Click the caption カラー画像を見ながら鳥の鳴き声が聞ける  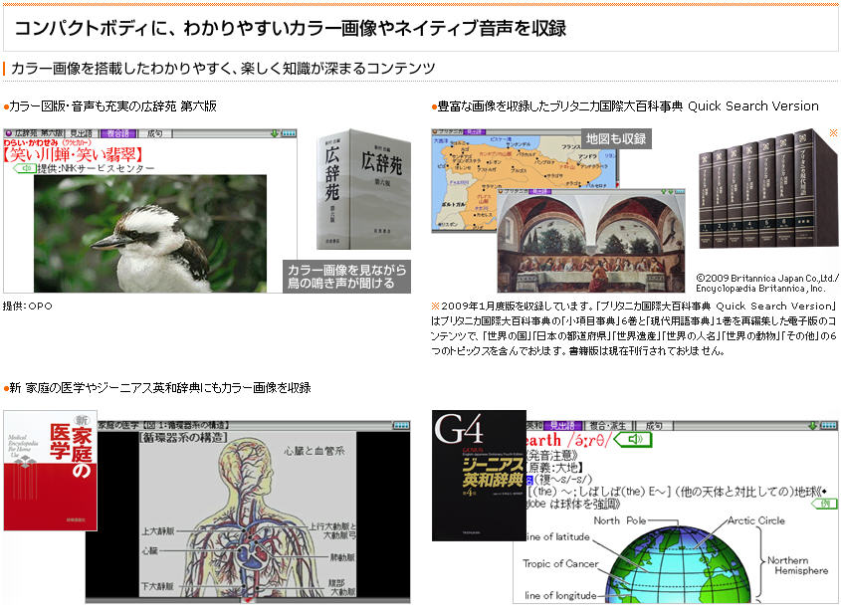(347, 277)
